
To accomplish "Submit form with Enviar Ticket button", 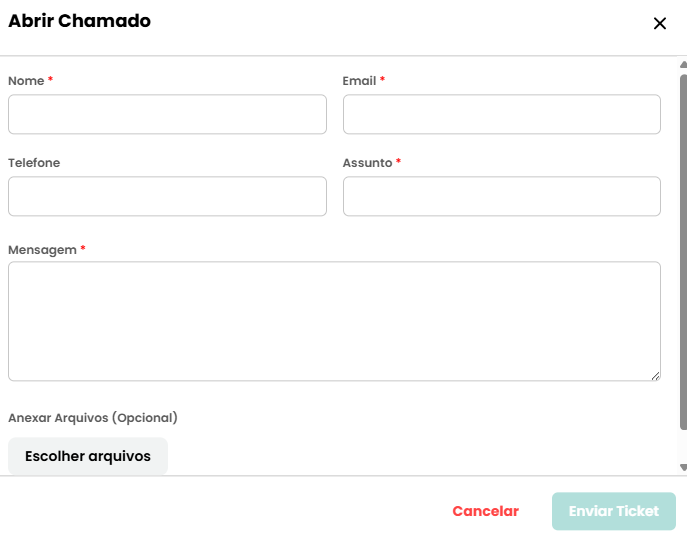I will click(614, 511).
